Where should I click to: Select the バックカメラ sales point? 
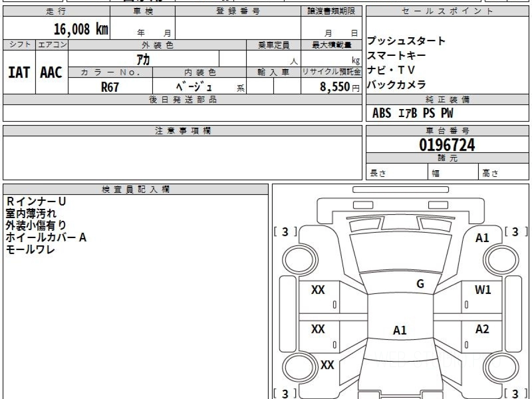click(x=396, y=85)
